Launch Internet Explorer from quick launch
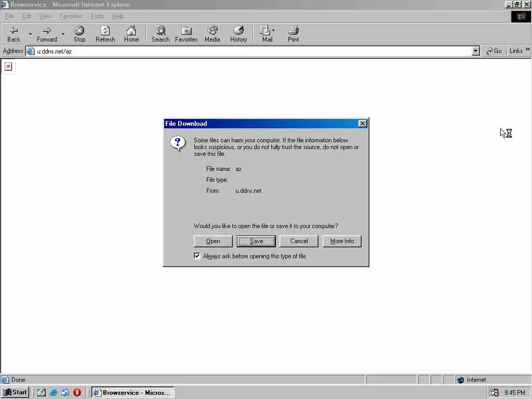Screen dimensions: 532x399 pyautogui.click(x=54, y=392)
